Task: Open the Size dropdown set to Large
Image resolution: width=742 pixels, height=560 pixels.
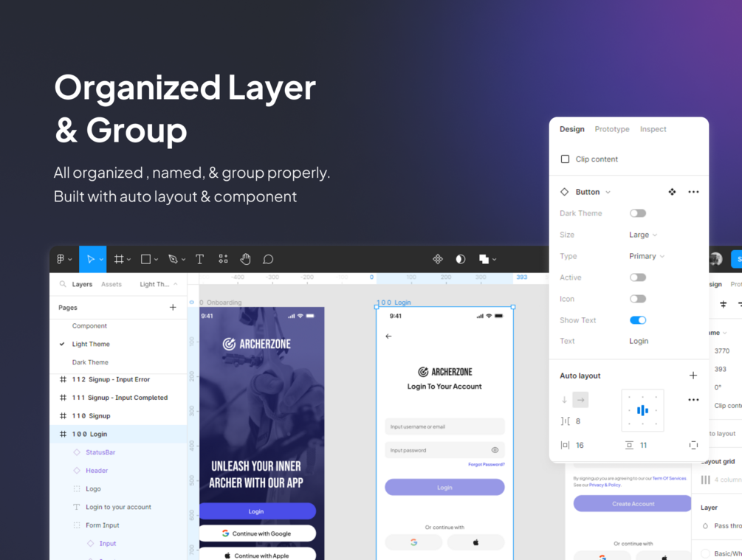Action: [x=642, y=235]
